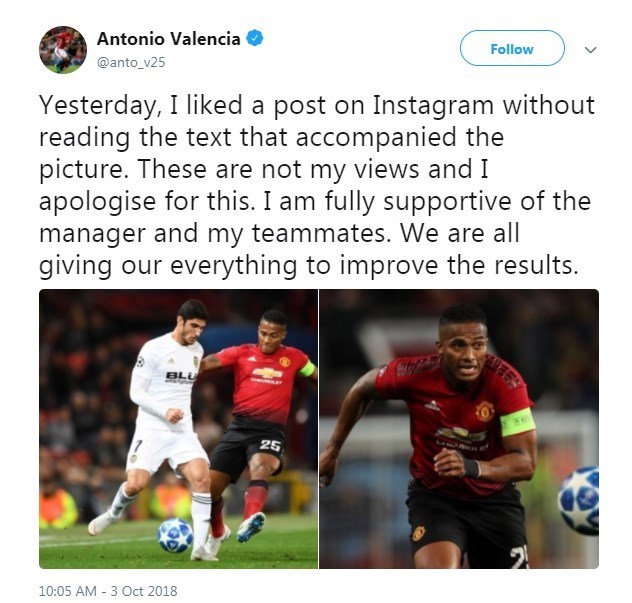Click the word 'Instagram' in the tweet
The image size is (632, 603).
(433, 105)
